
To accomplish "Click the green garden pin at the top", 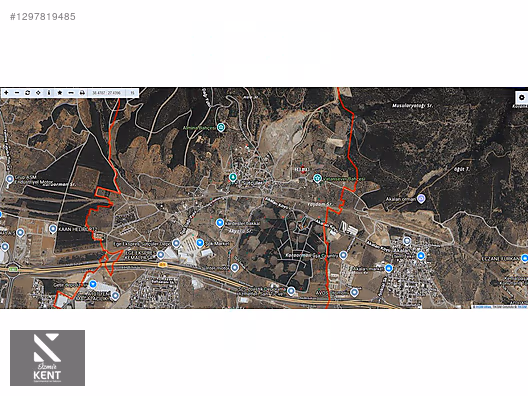I will click(221, 127).
